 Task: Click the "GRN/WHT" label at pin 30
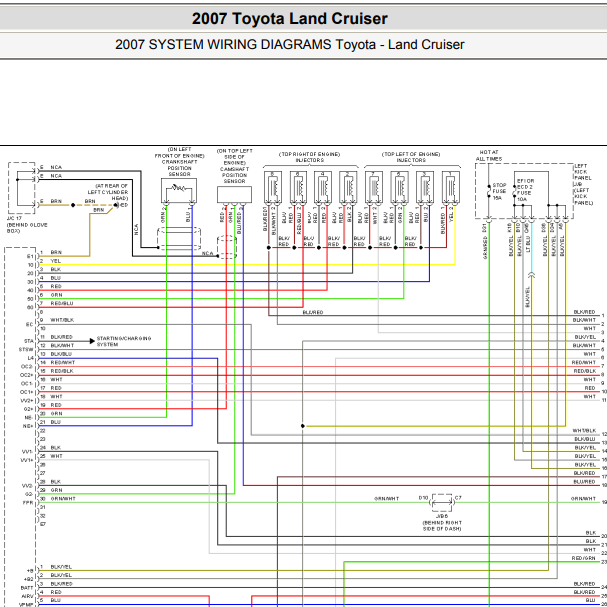pos(63,499)
